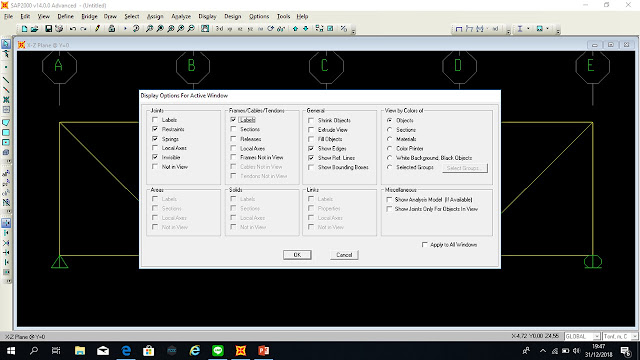Click the Perspective Toggle glasses icon
The height and width of the screenshot is (360, 640).
pyautogui.click(x=281, y=29)
